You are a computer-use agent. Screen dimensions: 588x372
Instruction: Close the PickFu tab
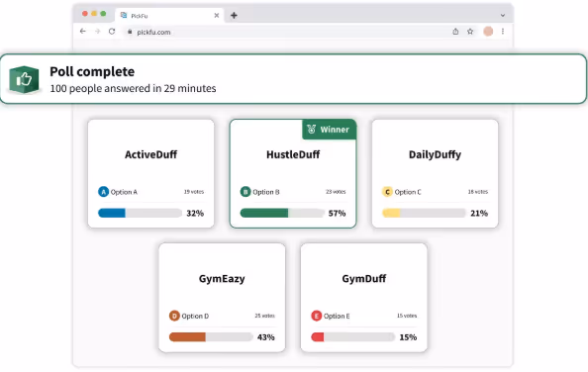(x=217, y=16)
